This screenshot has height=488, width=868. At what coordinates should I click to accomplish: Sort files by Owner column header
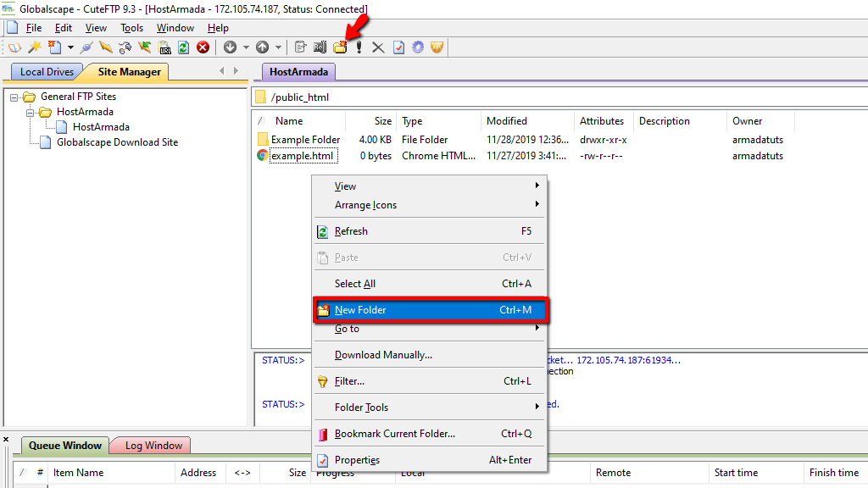pos(760,121)
